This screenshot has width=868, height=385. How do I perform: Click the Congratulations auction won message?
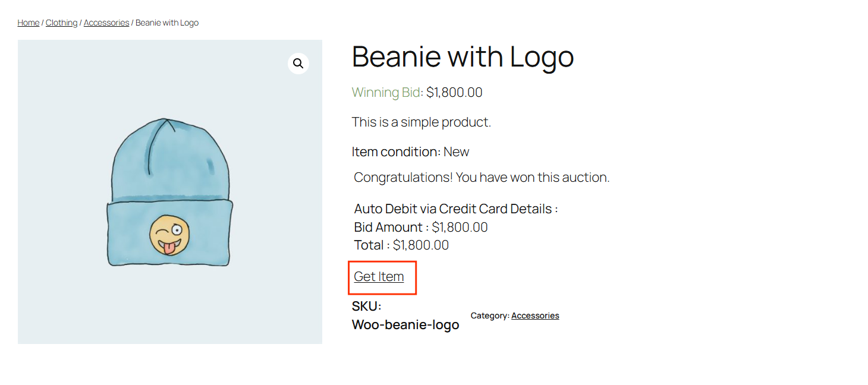tap(482, 177)
